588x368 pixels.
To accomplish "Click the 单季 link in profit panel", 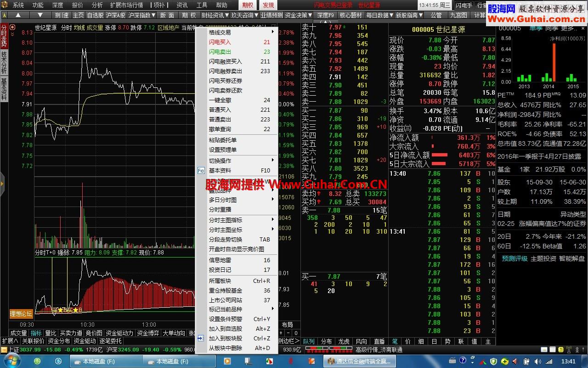I will click(536, 28).
